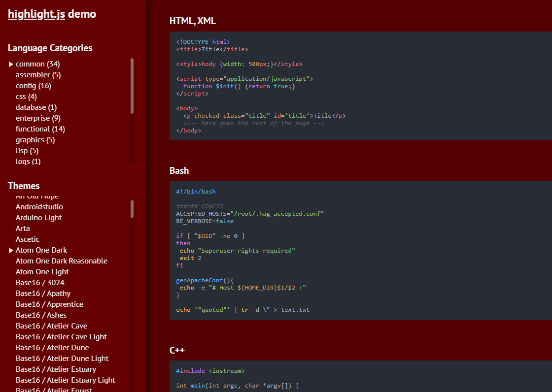Switch to Base16 / Atelier Dune theme
Image resolution: width=552 pixels, height=392 pixels.
coord(52,348)
